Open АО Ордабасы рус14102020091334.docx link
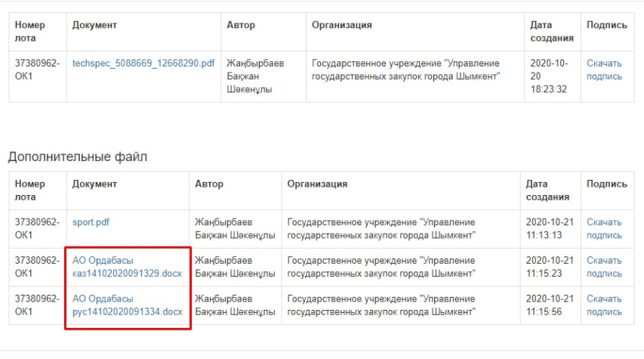 tap(128, 305)
